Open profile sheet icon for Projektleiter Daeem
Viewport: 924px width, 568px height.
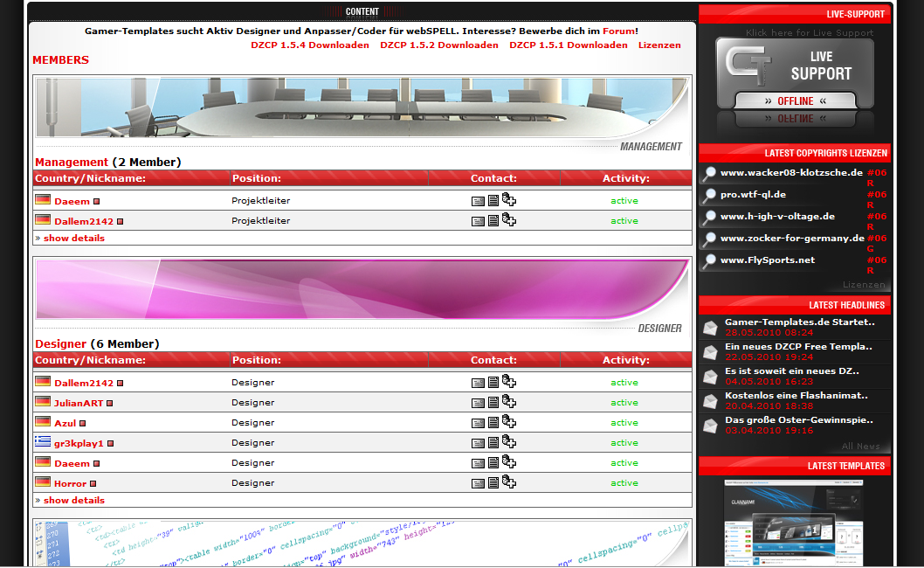tap(493, 200)
